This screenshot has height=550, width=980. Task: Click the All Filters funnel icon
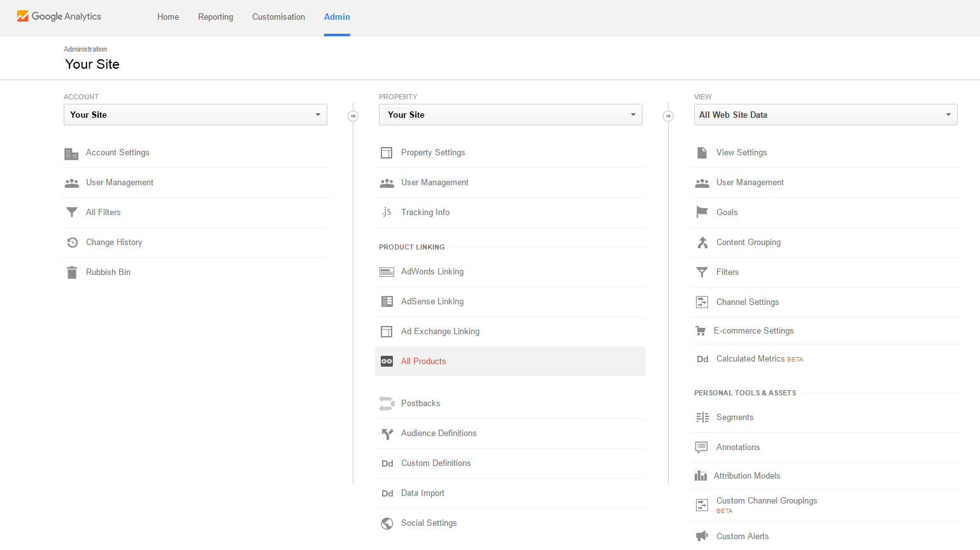tap(72, 212)
